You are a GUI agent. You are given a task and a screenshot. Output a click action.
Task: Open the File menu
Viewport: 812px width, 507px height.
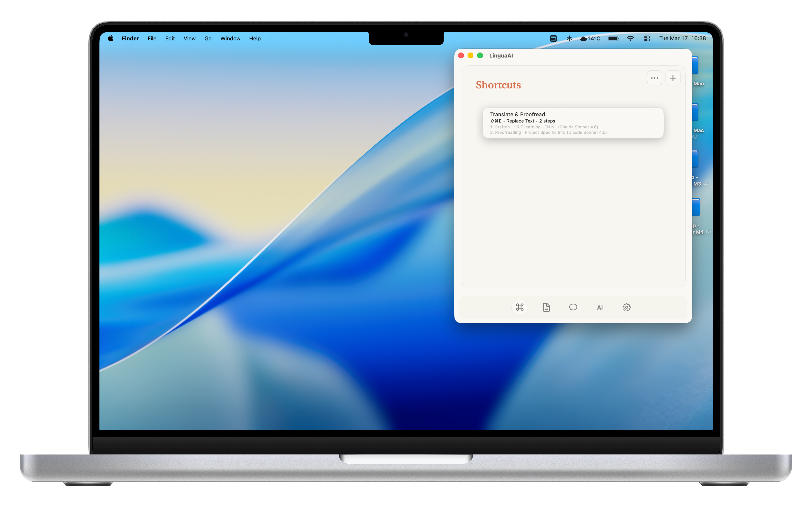152,39
